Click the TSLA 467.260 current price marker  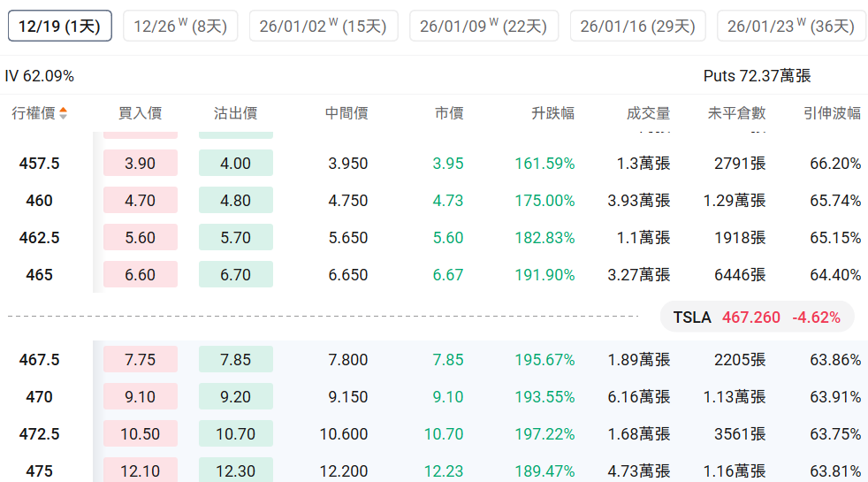point(757,317)
